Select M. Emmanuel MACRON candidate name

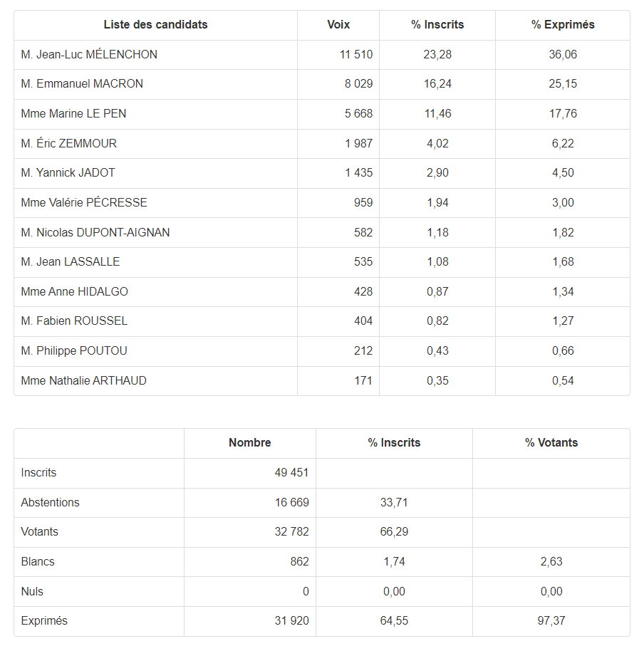point(82,83)
